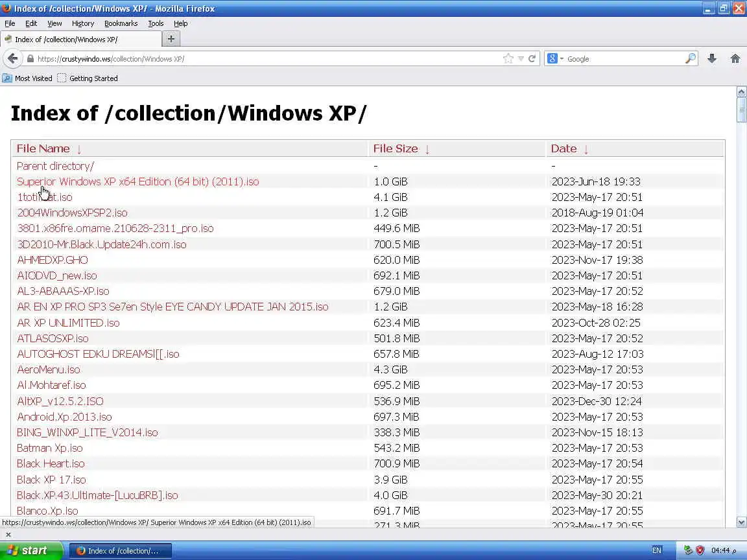Bookmark this page with the star icon
747x560 pixels.
pos(508,58)
